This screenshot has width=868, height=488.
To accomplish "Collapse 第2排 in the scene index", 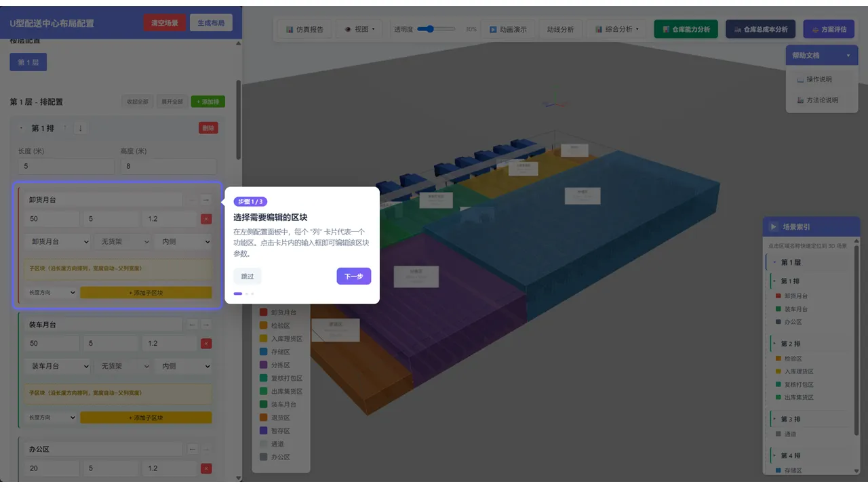I will click(x=775, y=344).
